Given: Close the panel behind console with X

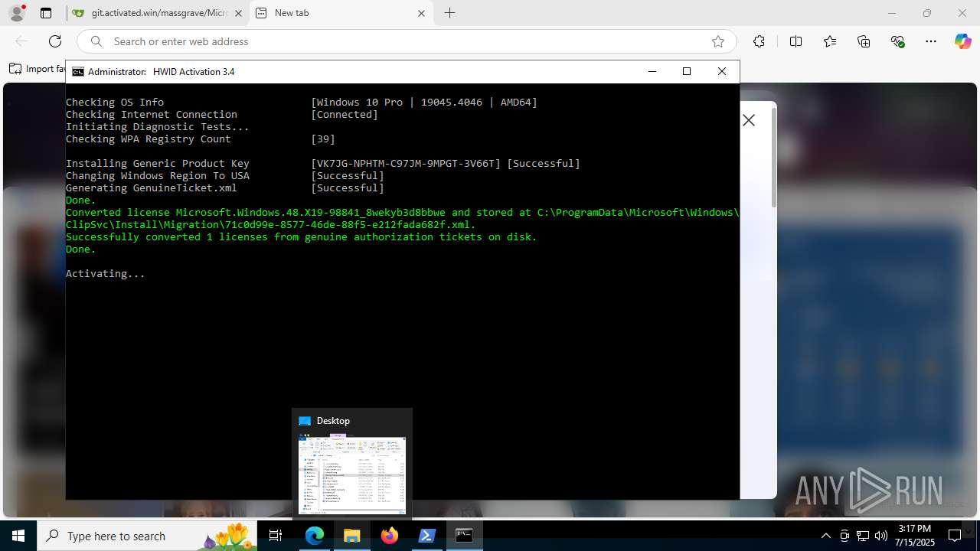Looking at the screenshot, I should [x=749, y=120].
